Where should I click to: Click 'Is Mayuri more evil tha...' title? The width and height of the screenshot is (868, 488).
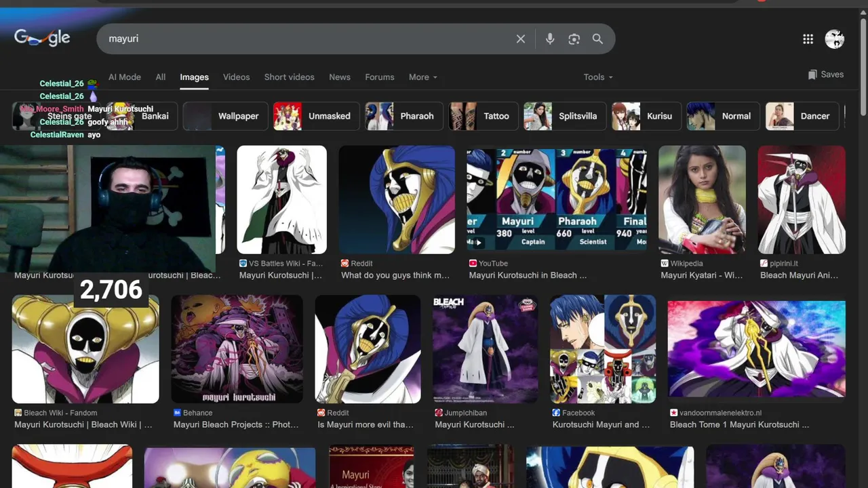point(366,425)
